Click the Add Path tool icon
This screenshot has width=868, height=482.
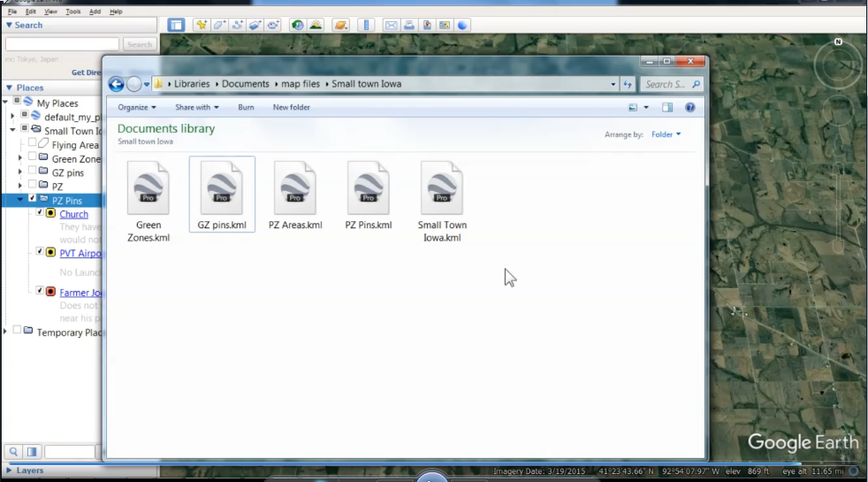pyautogui.click(x=238, y=25)
